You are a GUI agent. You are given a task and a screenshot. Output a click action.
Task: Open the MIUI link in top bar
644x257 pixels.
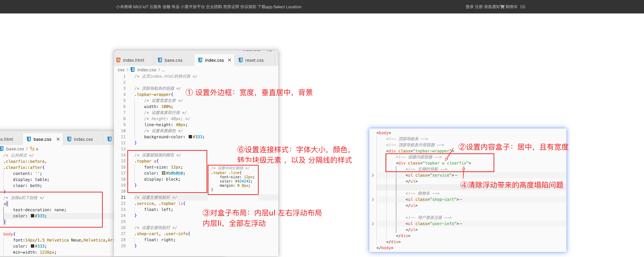click(137, 7)
